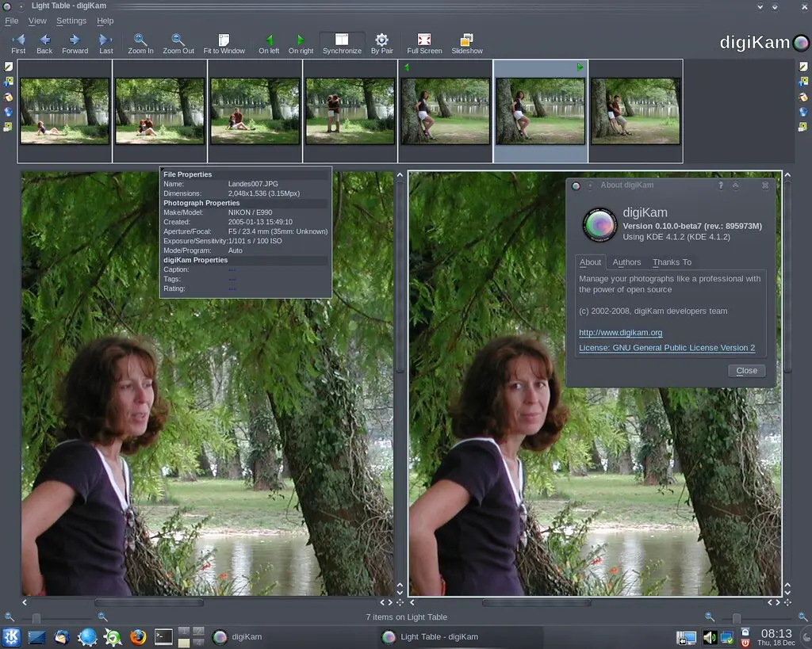812x649 pixels.
Task: Open the volume mixer in the system tray
Action: tap(710, 636)
